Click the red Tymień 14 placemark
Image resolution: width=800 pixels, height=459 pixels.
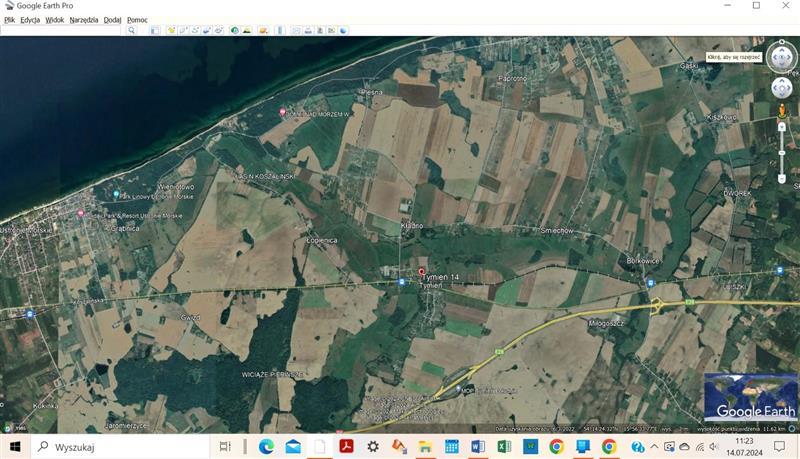click(x=421, y=272)
